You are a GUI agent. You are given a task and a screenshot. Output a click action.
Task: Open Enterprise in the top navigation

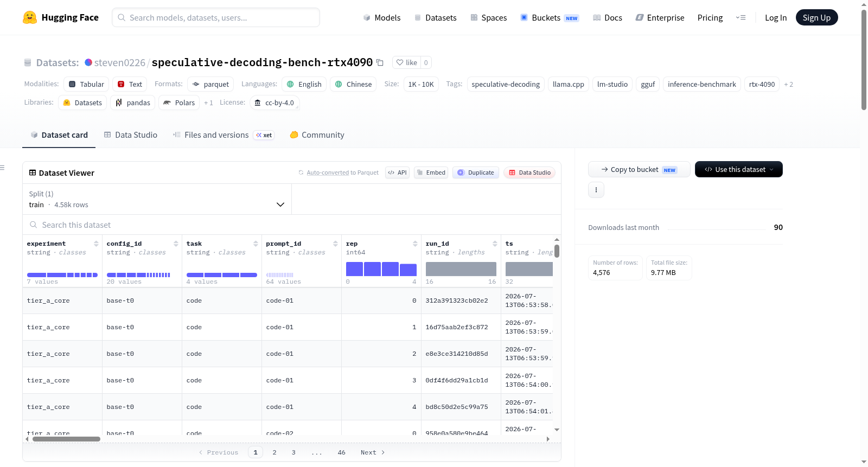(660, 17)
